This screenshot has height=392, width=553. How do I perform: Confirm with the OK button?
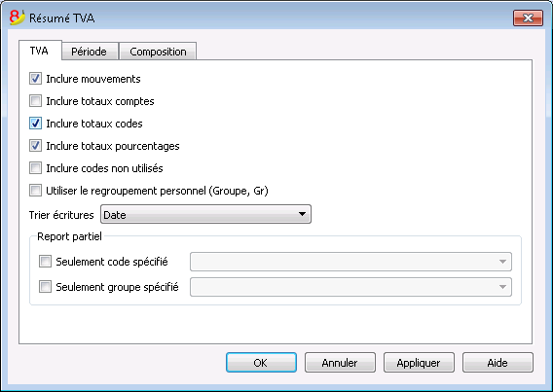pos(261,363)
